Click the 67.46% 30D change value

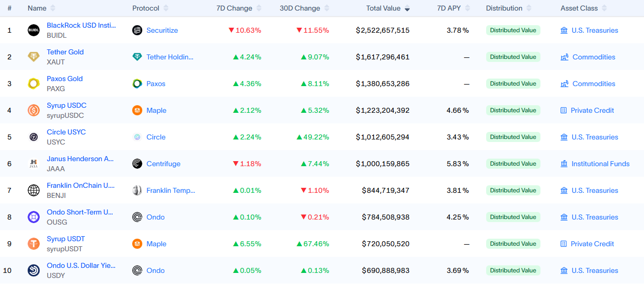click(x=313, y=244)
